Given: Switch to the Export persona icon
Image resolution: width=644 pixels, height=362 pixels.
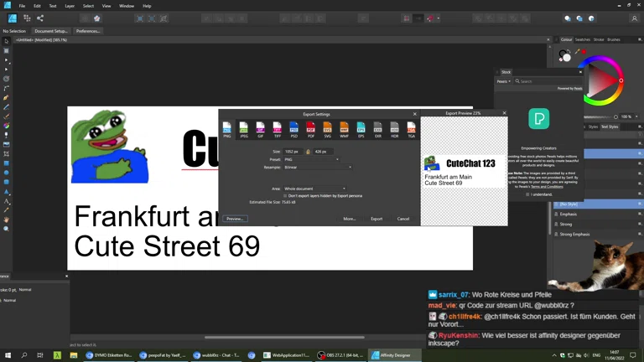Looking at the screenshot, I should 40,18.
